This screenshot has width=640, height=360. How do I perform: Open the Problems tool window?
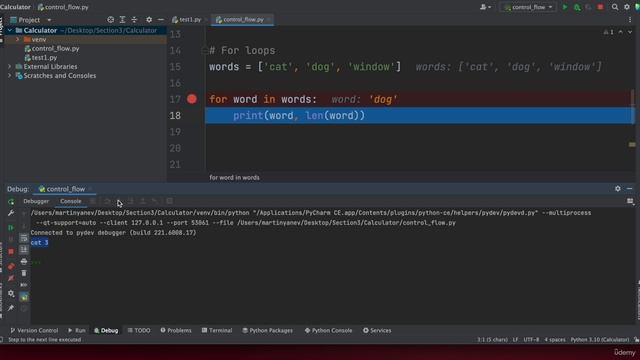click(x=176, y=330)
